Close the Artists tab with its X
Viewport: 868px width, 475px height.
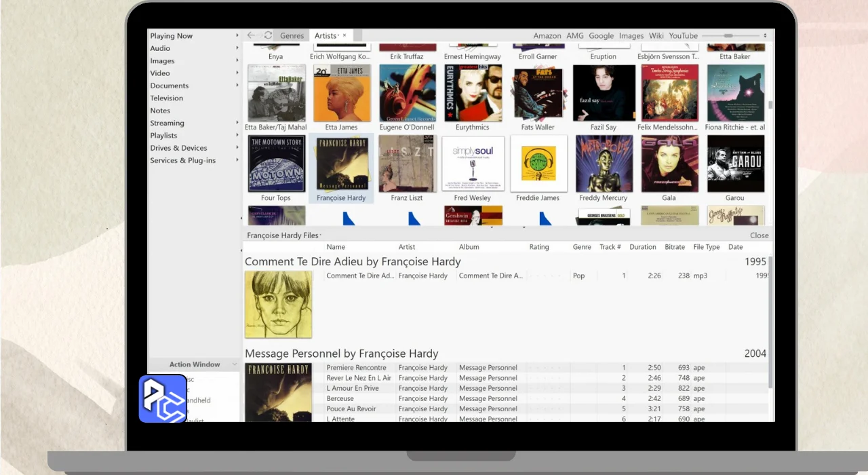click(x=344, y=35)
